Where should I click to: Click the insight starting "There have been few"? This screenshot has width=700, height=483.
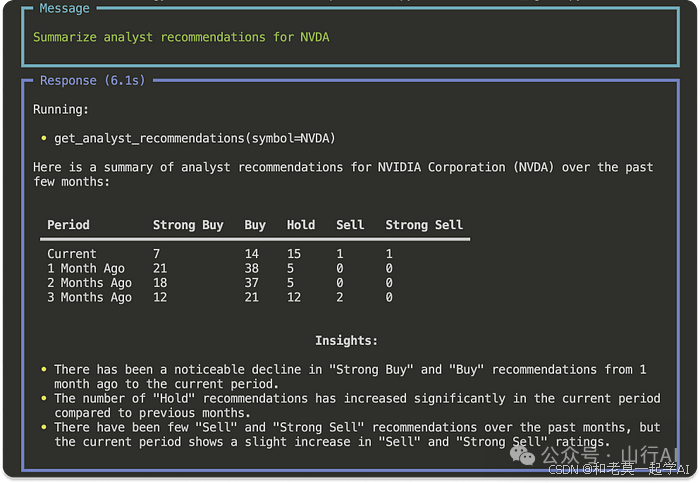tap(357, 435)
